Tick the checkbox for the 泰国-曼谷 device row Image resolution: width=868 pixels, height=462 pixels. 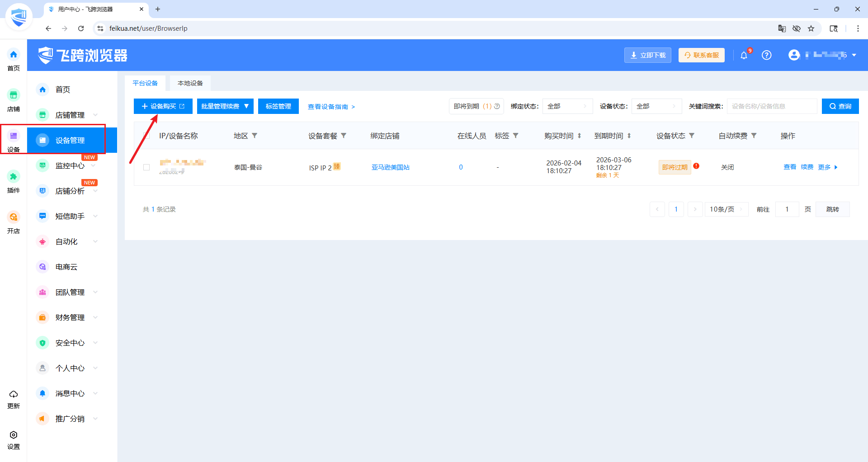tap(146, 167)
